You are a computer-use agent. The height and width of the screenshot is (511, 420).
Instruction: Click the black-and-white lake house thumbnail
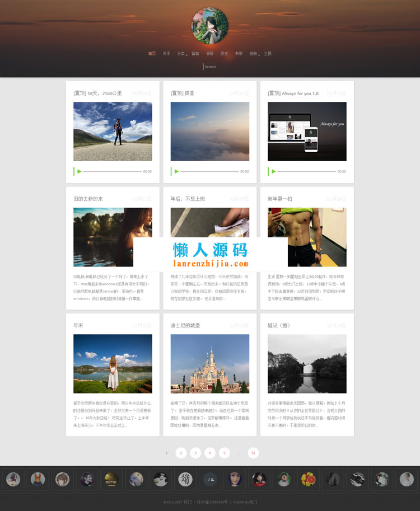[x=307, y=364]
